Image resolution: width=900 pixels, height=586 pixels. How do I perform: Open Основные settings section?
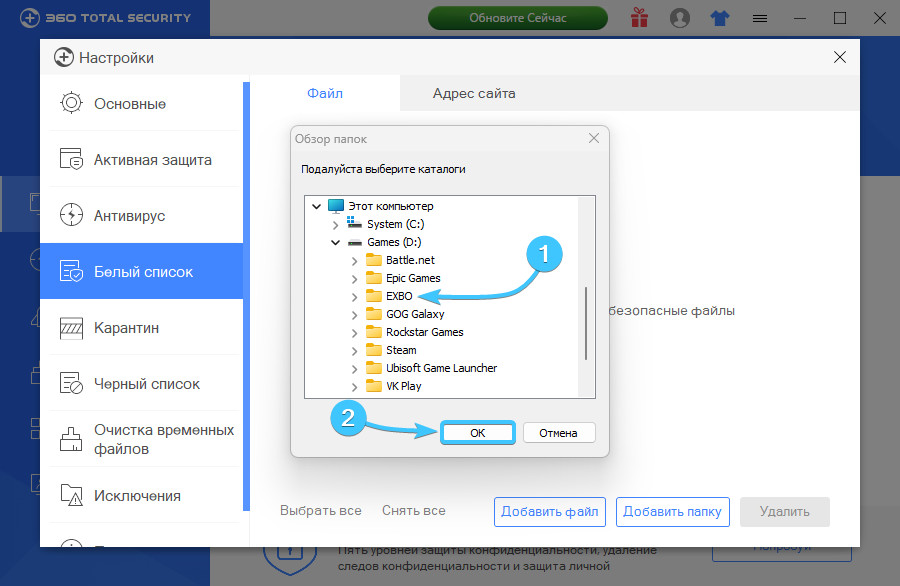130,104
